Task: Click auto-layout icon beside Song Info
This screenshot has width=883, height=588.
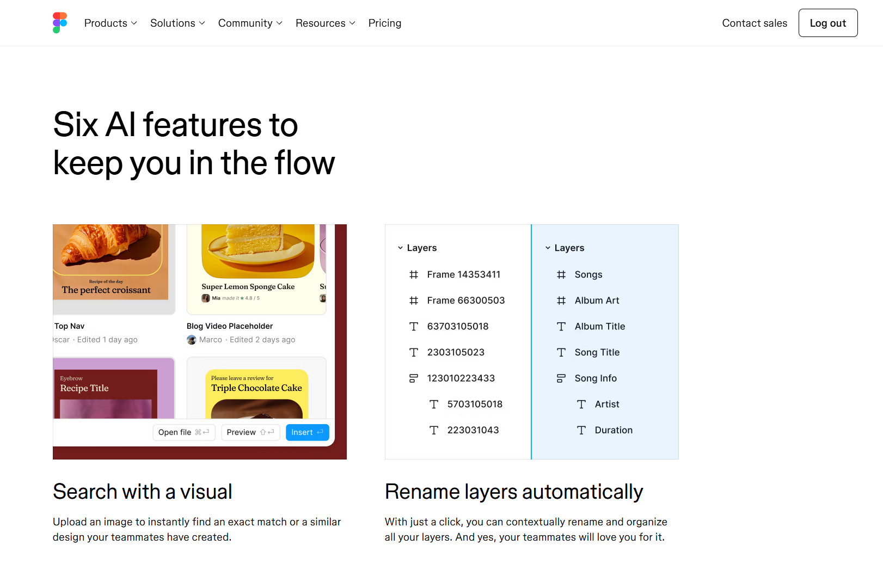Action: tap(561, 378)
